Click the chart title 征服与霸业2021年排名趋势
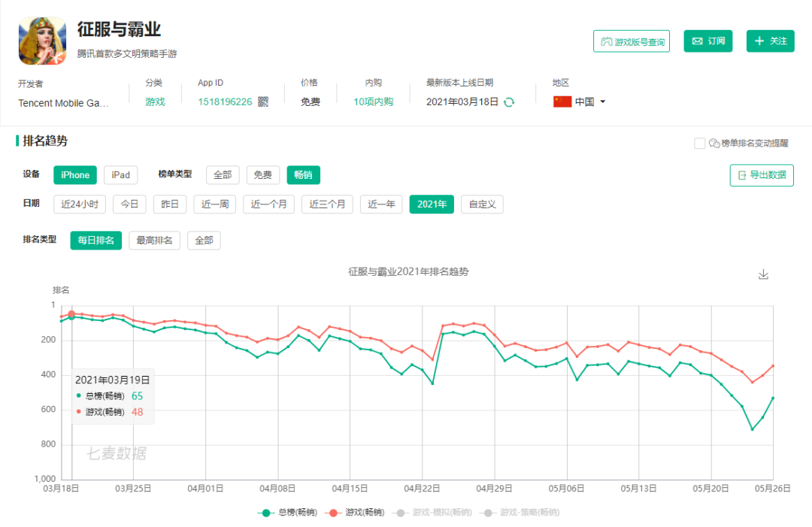The image size is (812, 527). (x=408, y=271)
